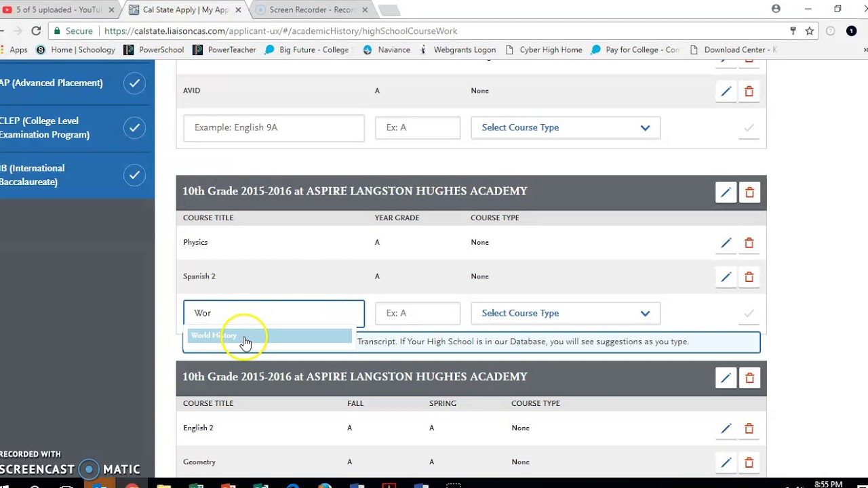Reload the page in Chrome
The image size is (868, 488).
pos(36,30)
